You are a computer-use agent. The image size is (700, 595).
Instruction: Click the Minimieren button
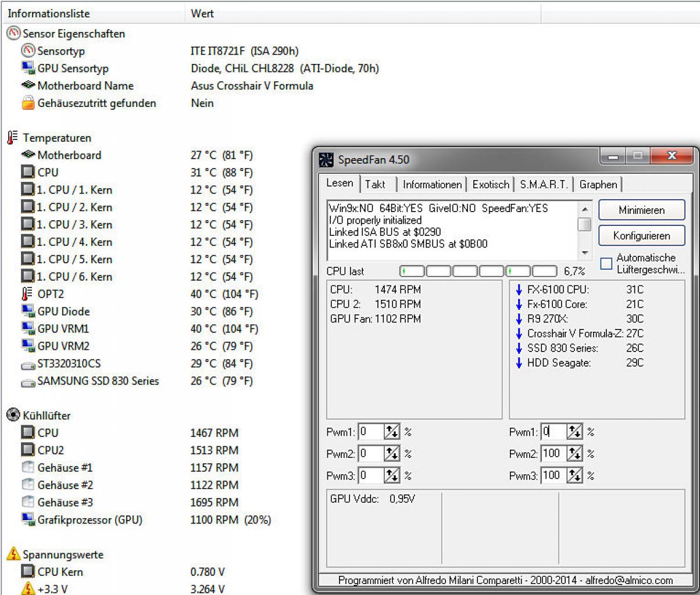coord(642,210)
